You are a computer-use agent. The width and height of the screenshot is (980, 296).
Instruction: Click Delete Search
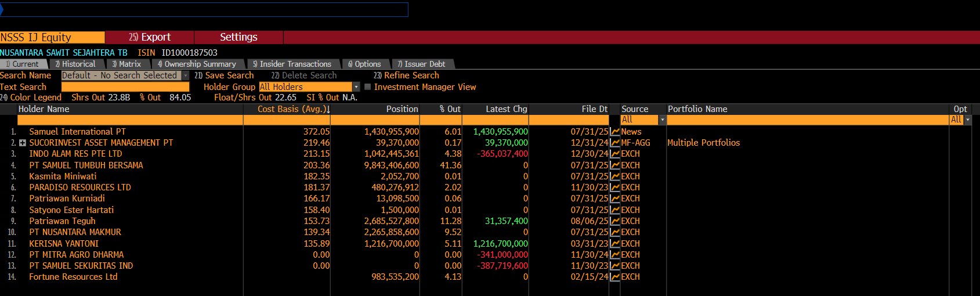pyautogui.click(x=304, y=75)
